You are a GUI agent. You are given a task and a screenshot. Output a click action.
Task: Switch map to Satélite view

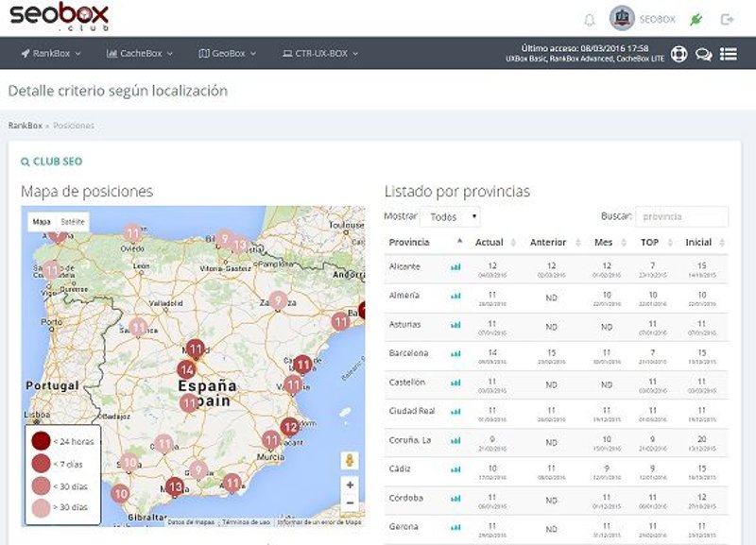(x=73, y=222)
